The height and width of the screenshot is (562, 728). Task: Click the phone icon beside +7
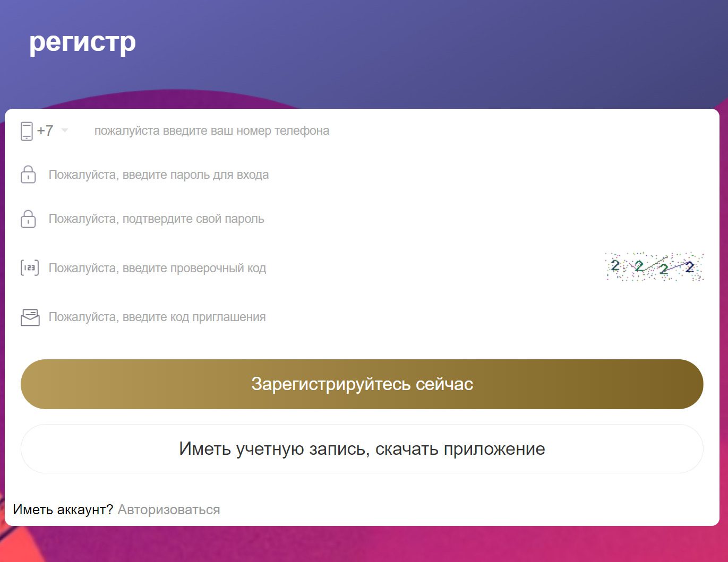point(27,131)
